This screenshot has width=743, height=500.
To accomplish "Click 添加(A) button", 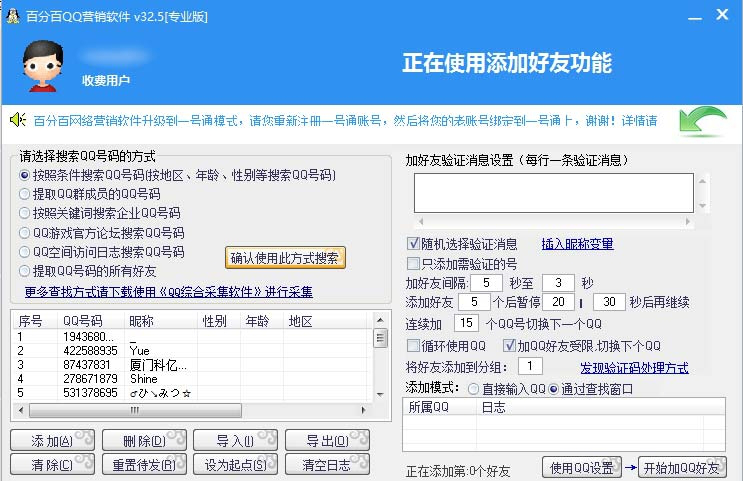I will (x=52, y=441).
